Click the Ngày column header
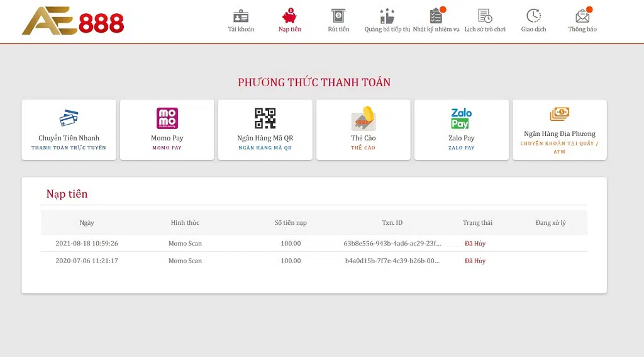Screen dimensions: 644x357 tap(87, 222)
